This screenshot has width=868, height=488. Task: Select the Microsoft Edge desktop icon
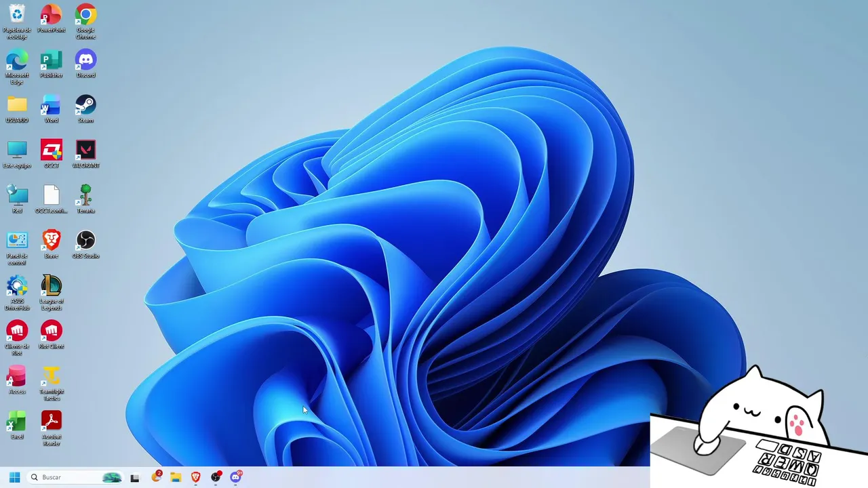point(17,67)
